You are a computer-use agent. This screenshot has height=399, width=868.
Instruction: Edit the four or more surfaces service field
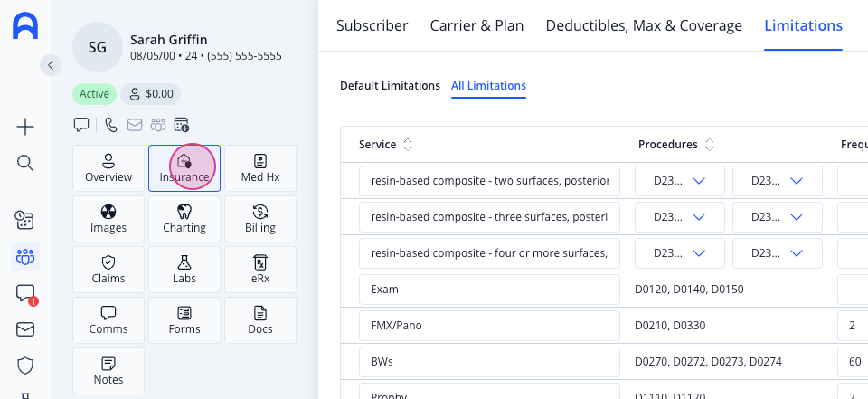tap(489, 253)
